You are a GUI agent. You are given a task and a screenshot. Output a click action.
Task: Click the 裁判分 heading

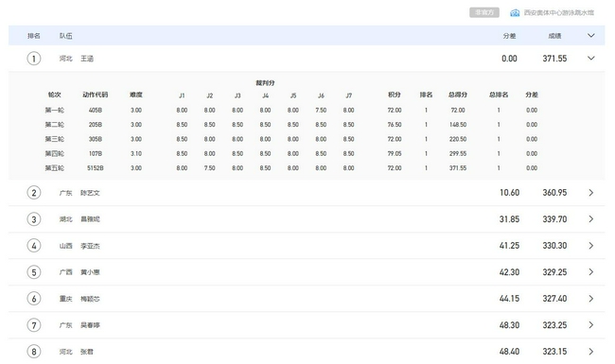(266, 83)
